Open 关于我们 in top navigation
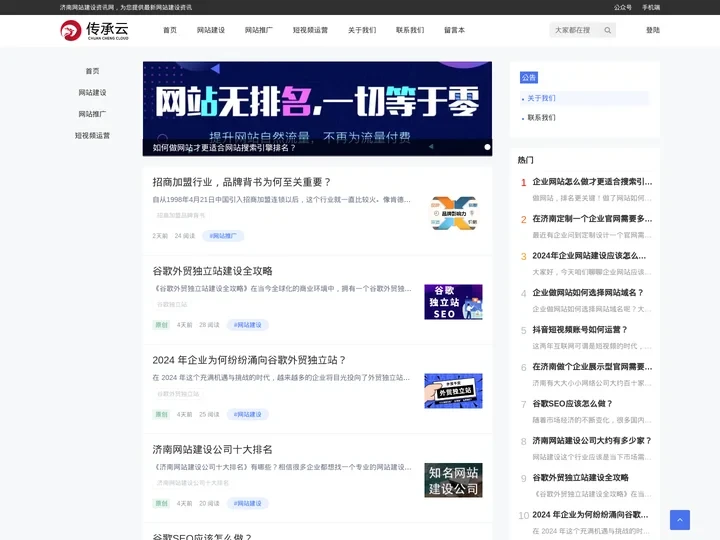Viewport: 720px width, 540px height. click(362, 30)
